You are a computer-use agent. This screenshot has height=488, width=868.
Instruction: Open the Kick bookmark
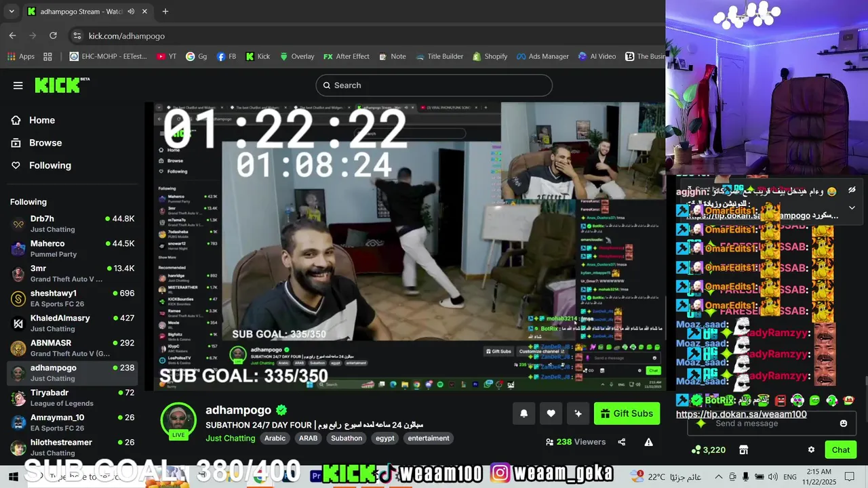[258, 56]
